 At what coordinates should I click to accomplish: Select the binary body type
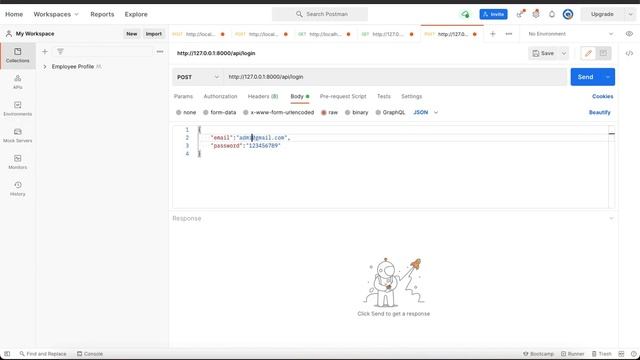(x=356, y=112)
